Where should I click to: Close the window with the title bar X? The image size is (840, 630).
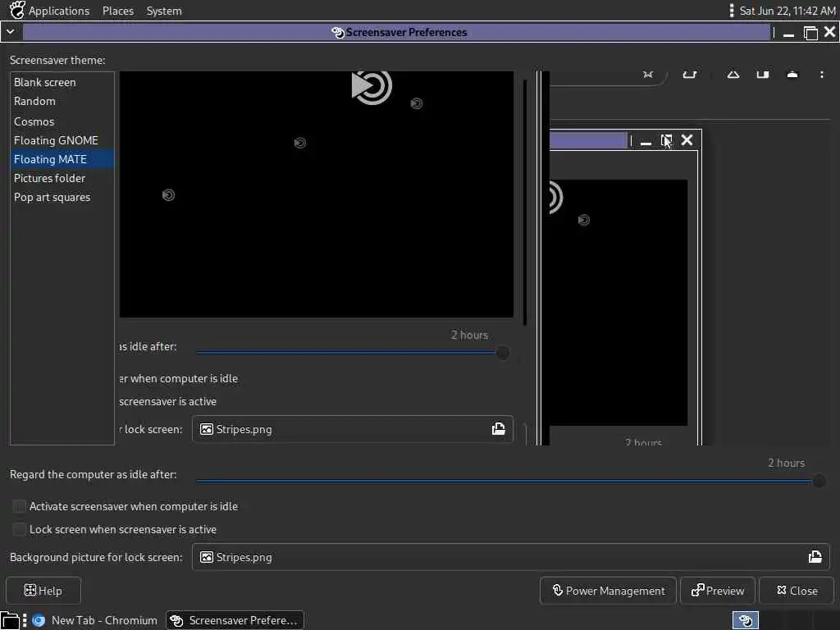tap(829, 32)
